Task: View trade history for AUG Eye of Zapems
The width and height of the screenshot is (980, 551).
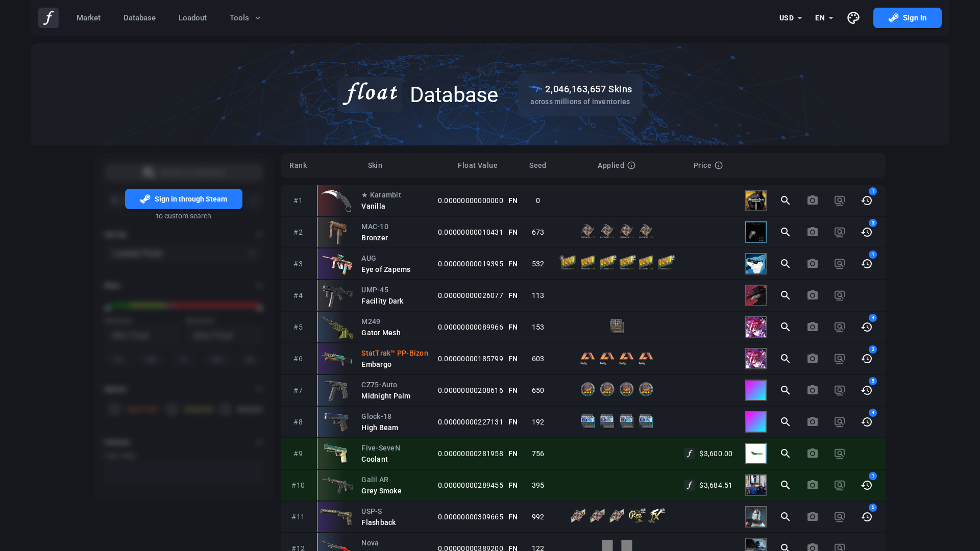Action: (867, 264)
